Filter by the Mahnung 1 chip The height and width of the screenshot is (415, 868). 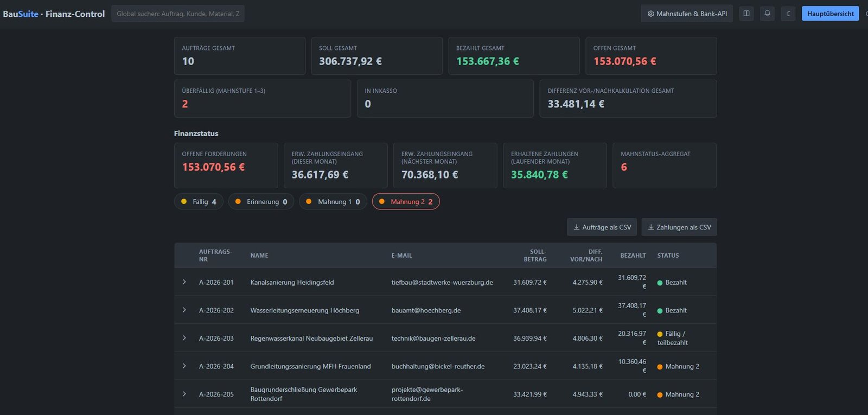tap(333, 202)
